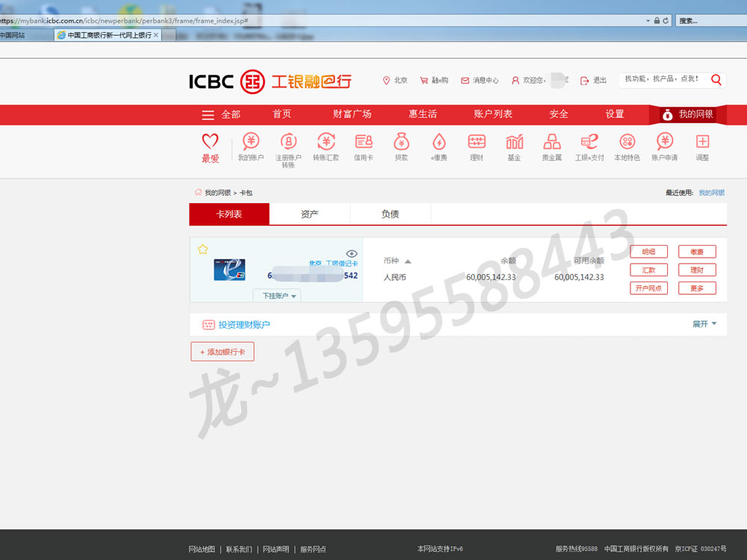Open the 工银e支付 icon
This screenshot has width=747, height=560.
pyautogui.click(x=589, y=141)
